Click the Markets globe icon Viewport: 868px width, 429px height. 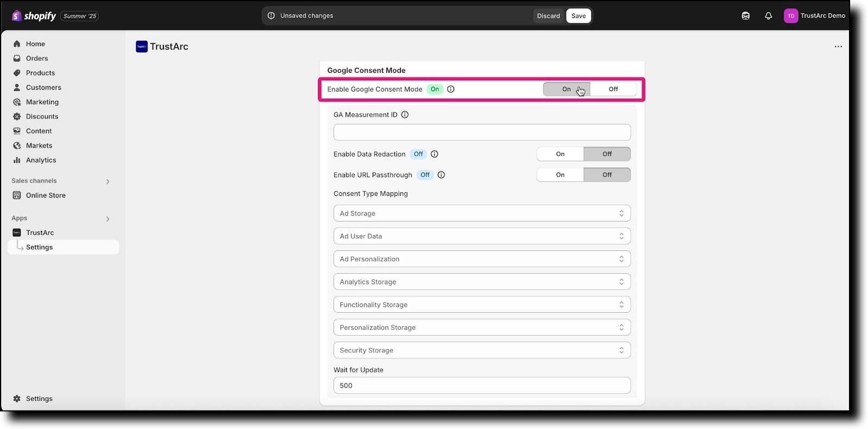click(17, 146)
